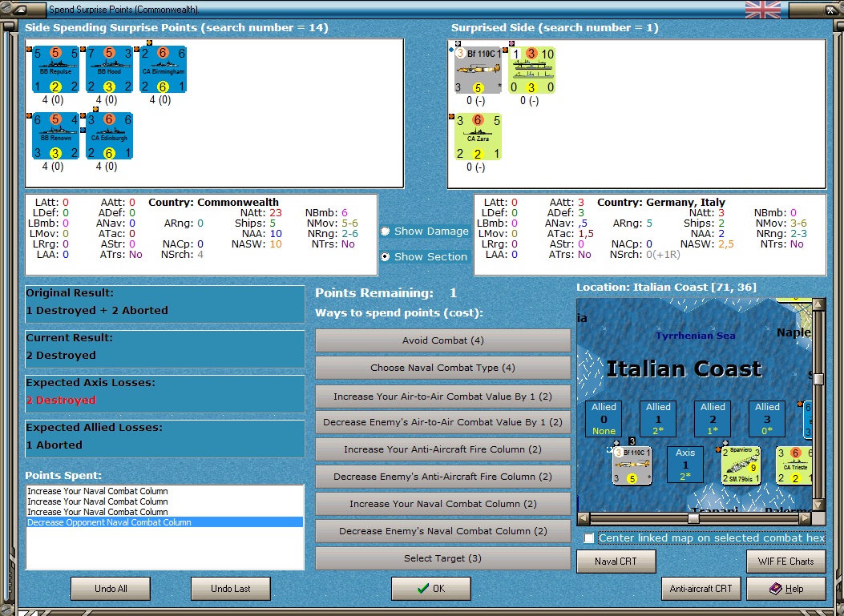Click Expected Allied Losses 1 Aborted text
844x616 pixels.
coord(55,445)
